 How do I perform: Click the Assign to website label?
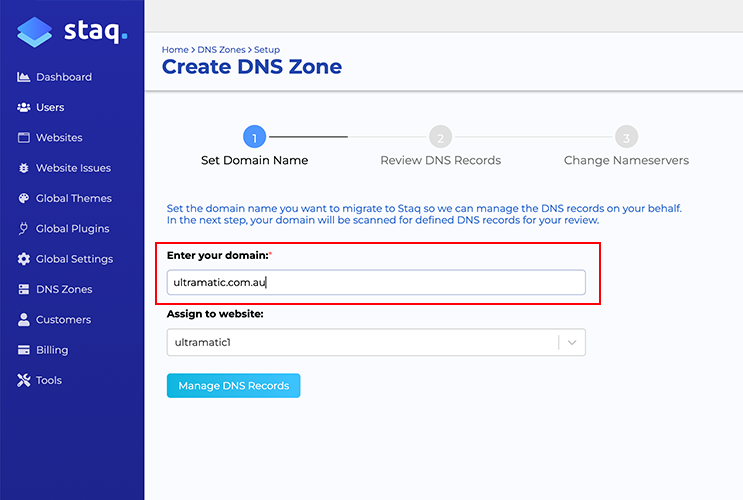coord(215,314)
